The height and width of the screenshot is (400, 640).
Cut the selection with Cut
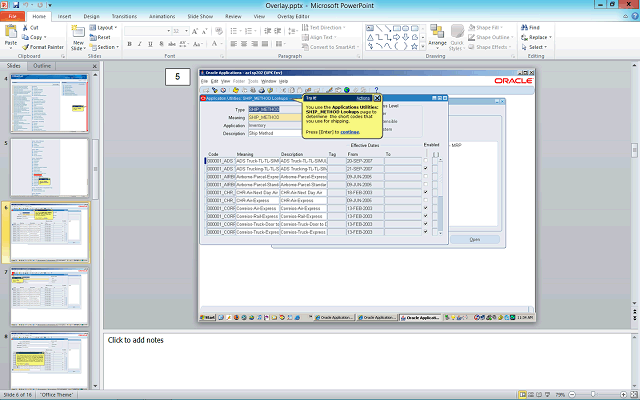click(31, 27)
